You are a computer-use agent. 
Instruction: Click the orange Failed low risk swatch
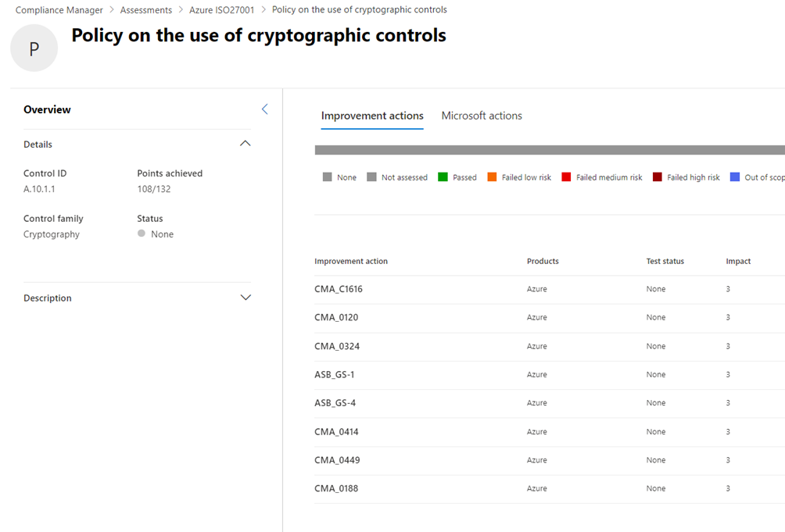click(x=492, y=177)
